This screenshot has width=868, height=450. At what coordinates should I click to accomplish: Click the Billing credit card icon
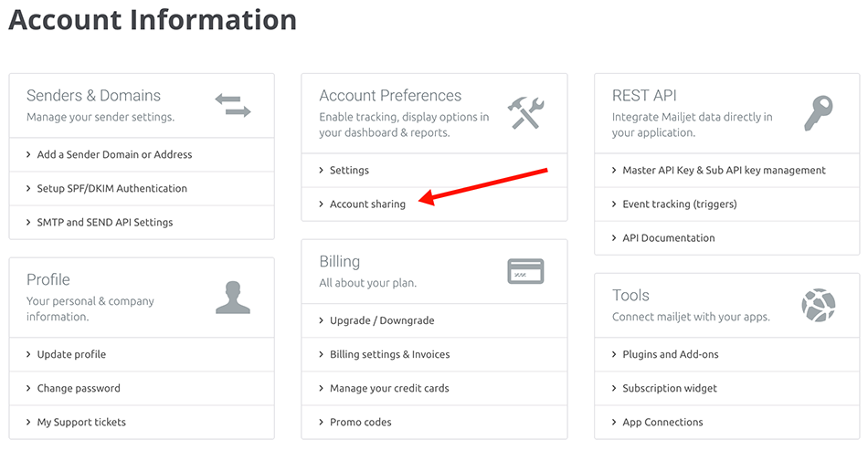pos(526,271)
